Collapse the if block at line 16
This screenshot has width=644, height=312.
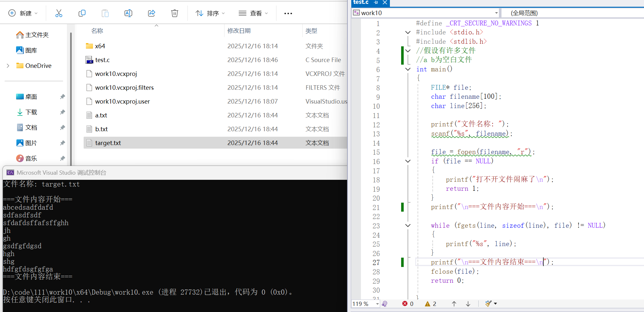[x=408, y=161]
